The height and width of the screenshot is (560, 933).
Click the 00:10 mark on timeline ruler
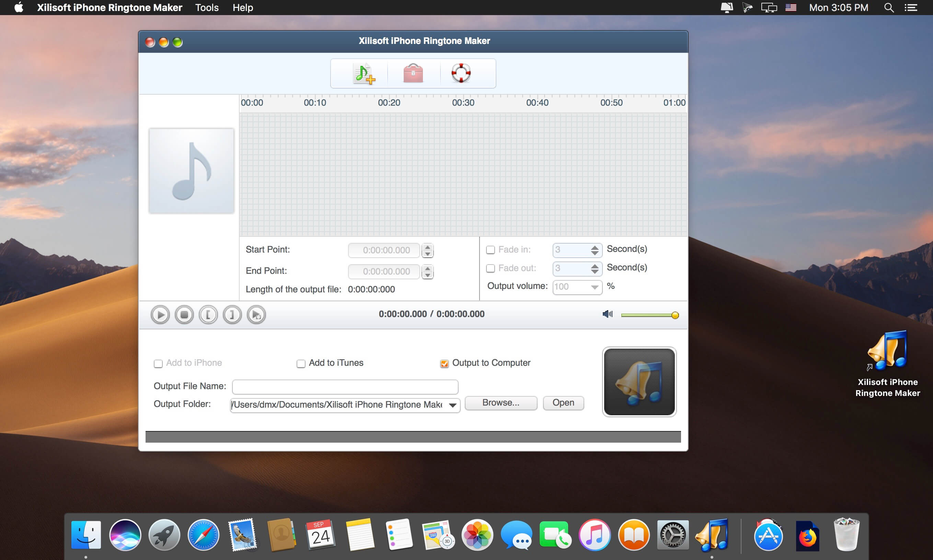(x=315, y=103)
